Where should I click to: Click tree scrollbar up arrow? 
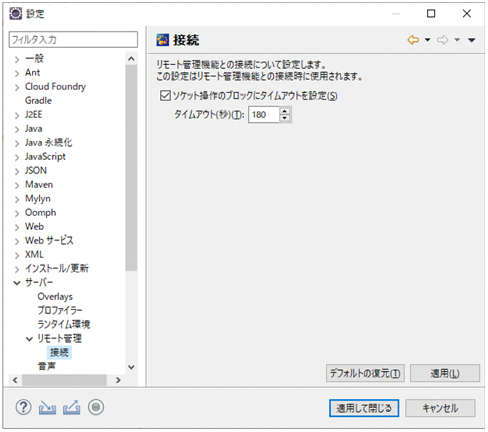pyautogui.click(x=131, y=59)
